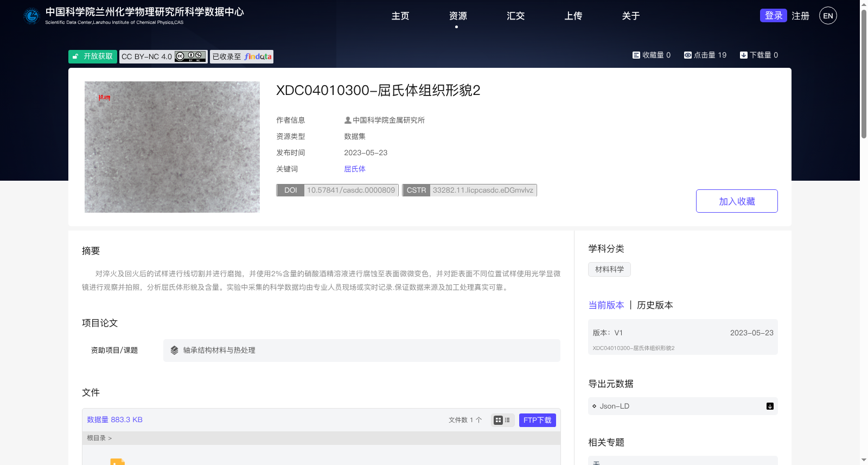This screenshot has width=868, height=465.
Task: Open the 已收录至 findata badge
Action: tap(241, 56)
